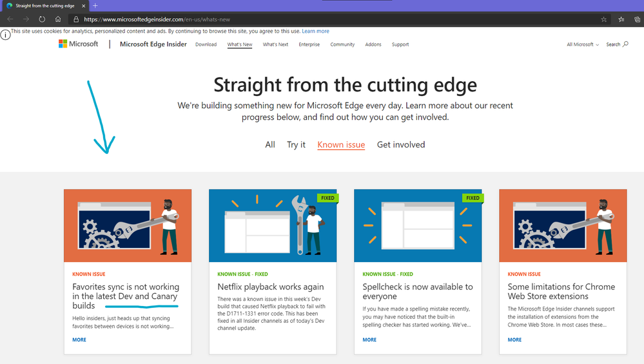This screenshot has width=644, height=364.
Task: Open What's Next nav item
Action: point(276,44)
